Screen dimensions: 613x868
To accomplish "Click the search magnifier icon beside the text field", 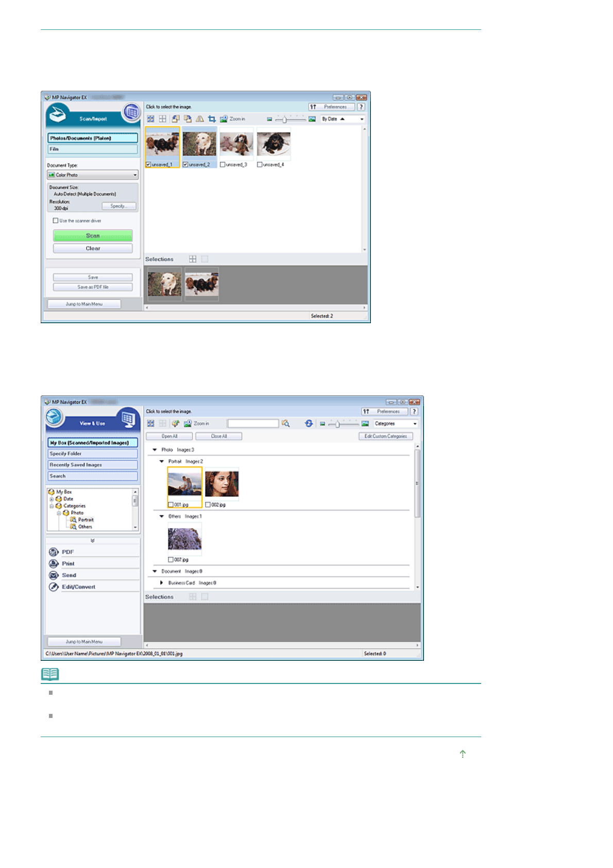I will tap(286, 424).
